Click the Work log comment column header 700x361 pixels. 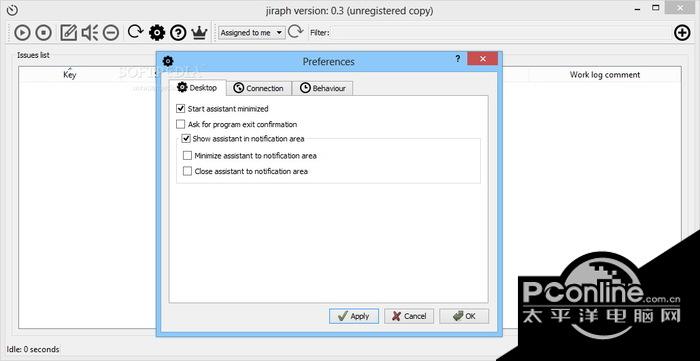coord(605,75)
